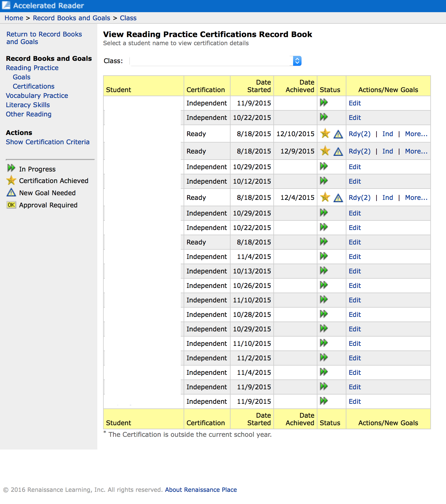Click the Class breadcrumb link

[x=128, y=18]
